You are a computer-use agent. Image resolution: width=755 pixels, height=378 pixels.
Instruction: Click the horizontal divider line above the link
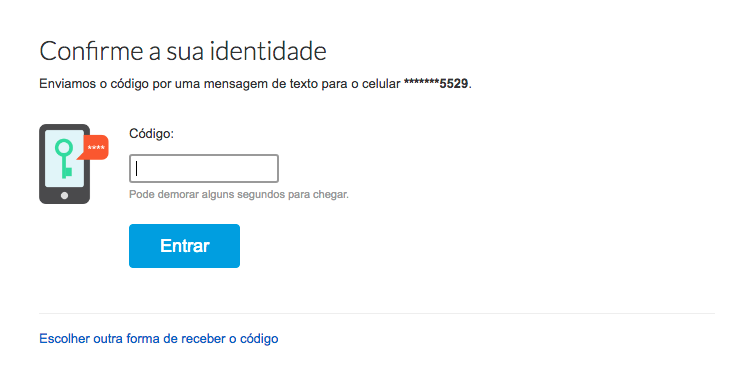377,313
